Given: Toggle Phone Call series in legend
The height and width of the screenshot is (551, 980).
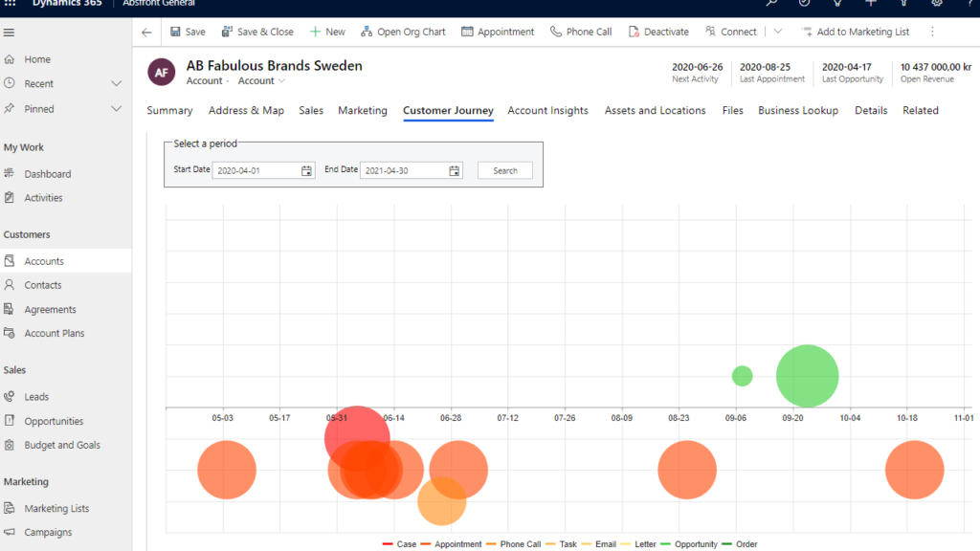Looking at the screenshot, I should click(x=513, y=544).
